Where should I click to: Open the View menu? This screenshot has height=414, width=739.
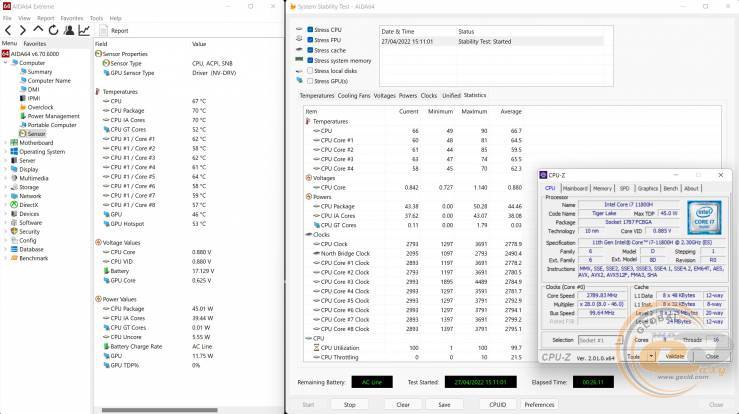(x=24, y=18)
